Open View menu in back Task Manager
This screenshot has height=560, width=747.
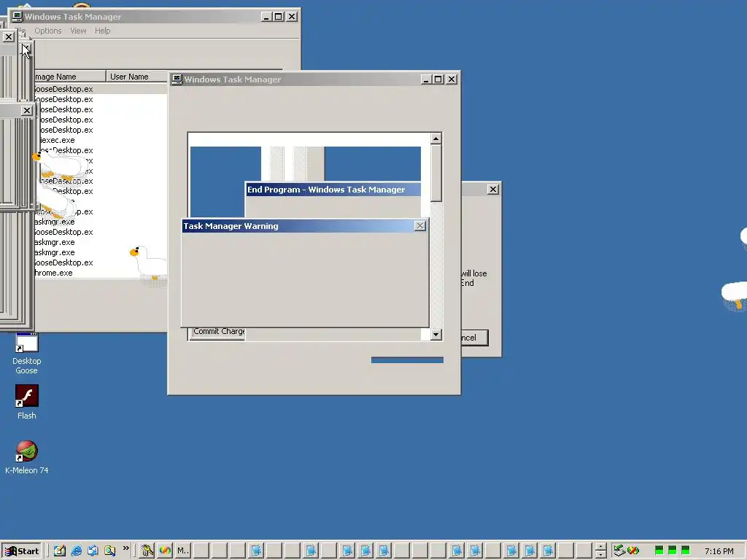[78, 31]
